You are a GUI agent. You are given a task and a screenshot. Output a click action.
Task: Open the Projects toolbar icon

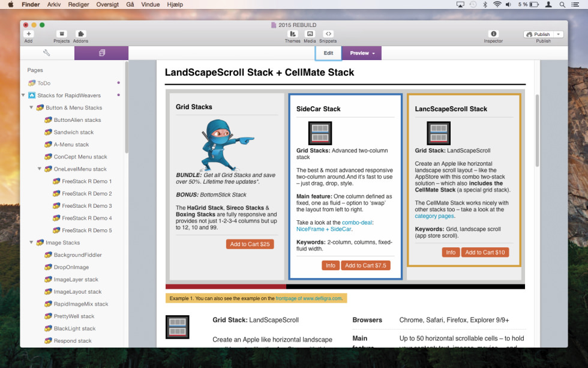pyautogui.click(x=61, y=34)
